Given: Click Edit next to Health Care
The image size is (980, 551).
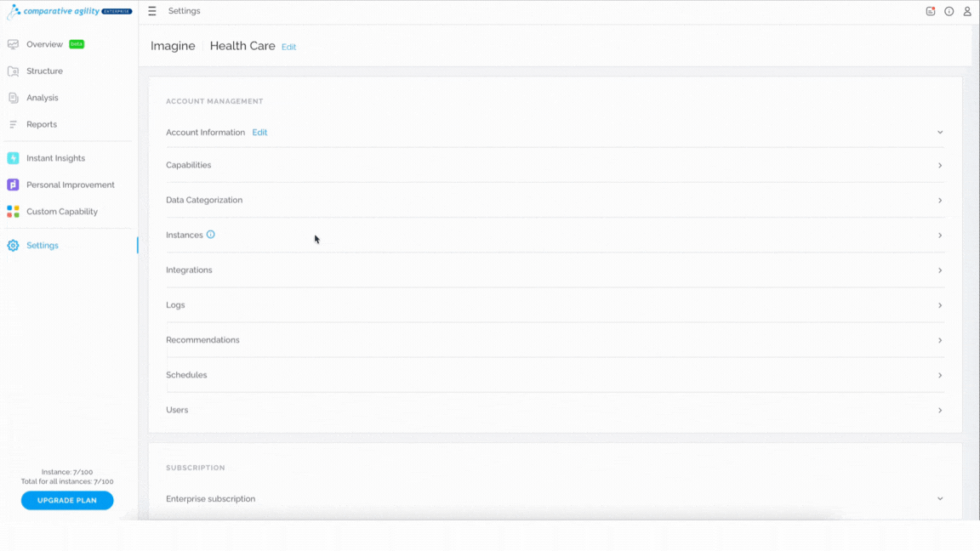Looking at the screenshot, I should pos(288,47).
